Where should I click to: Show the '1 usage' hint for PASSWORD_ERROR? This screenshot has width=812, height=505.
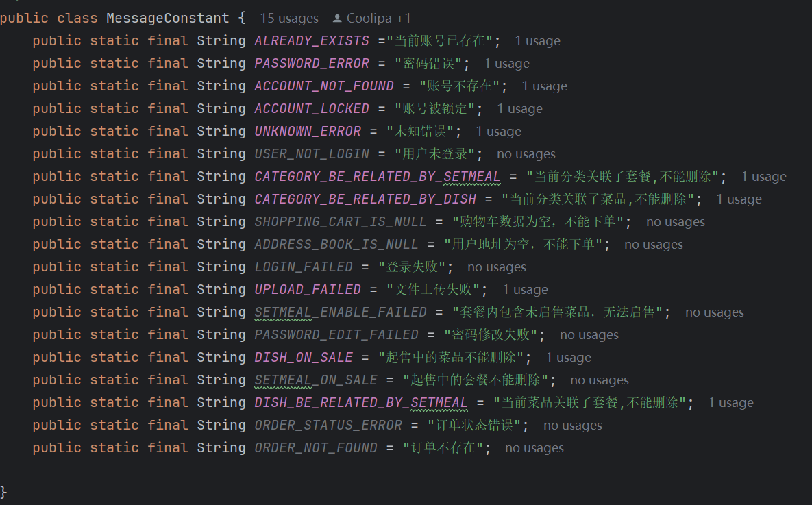tap(507, 64)
